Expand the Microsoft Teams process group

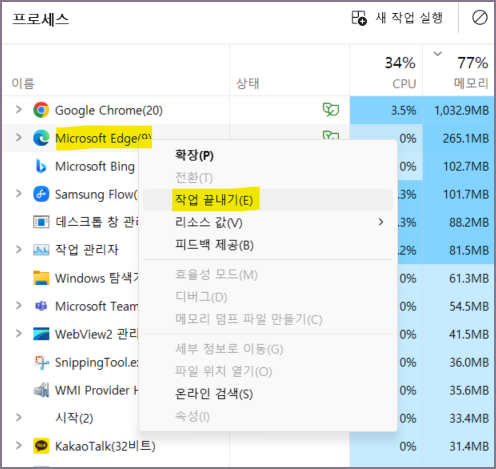click(19, 305)
